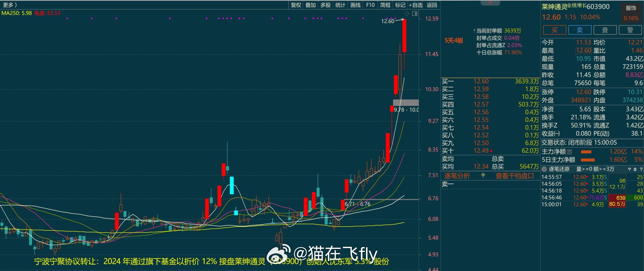Click the 5天4板 label
The image size is (644, 271).
click(454, 41)
